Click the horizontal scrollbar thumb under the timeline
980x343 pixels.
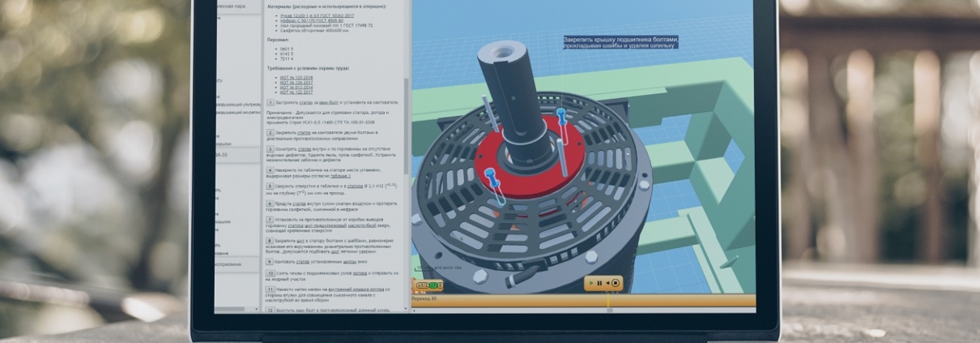(x=609, y=310)
